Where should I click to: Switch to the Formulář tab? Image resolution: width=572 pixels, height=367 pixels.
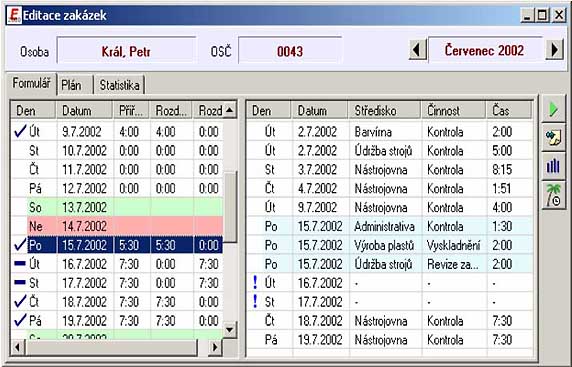pos(31,83)
